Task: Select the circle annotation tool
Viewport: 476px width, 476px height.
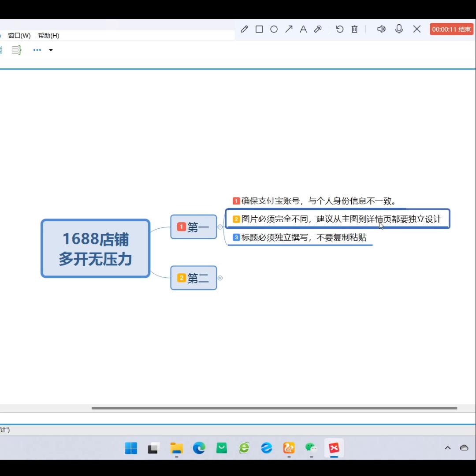Action: [x=274, y=29]
